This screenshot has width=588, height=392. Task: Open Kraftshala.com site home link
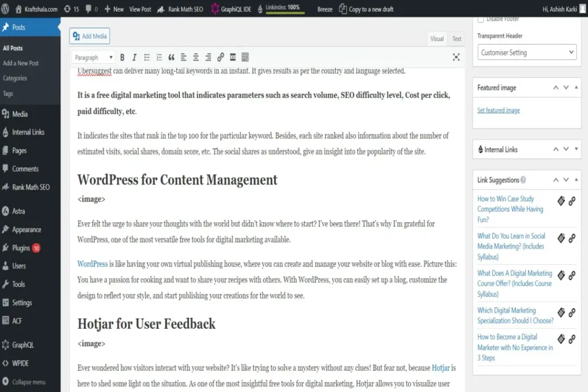tap(36, 9)
